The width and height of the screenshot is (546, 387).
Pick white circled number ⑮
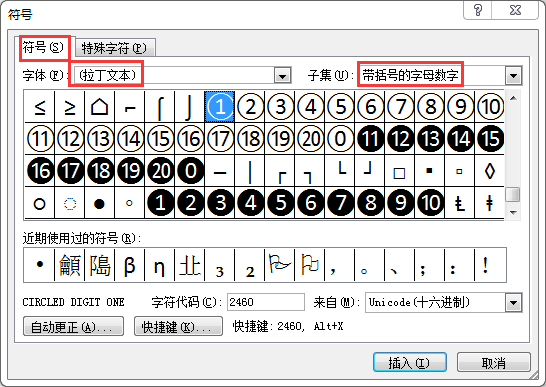tap(160, 139)
